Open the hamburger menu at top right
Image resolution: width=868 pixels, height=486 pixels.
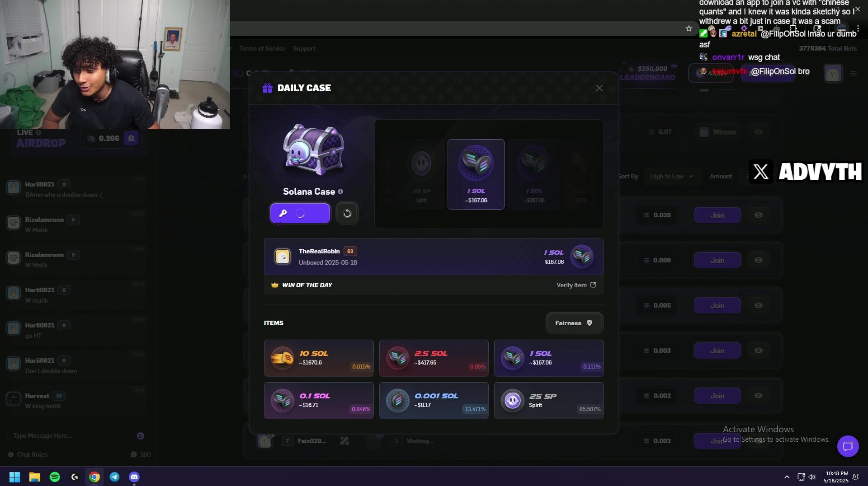(854, 73)
